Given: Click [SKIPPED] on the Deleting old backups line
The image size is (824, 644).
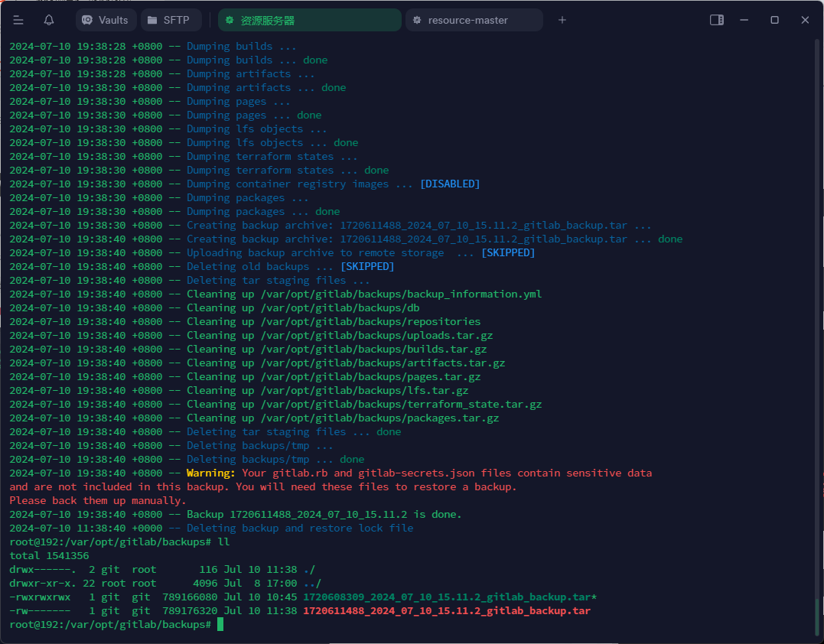Looking at the screenshot, I should [367, 266].
